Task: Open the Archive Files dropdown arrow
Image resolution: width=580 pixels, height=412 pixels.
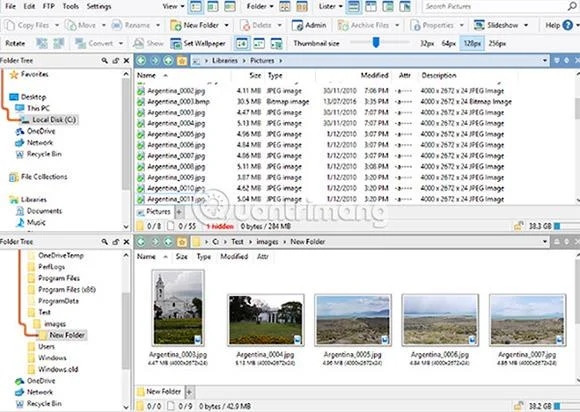Action: pos(397,25)
